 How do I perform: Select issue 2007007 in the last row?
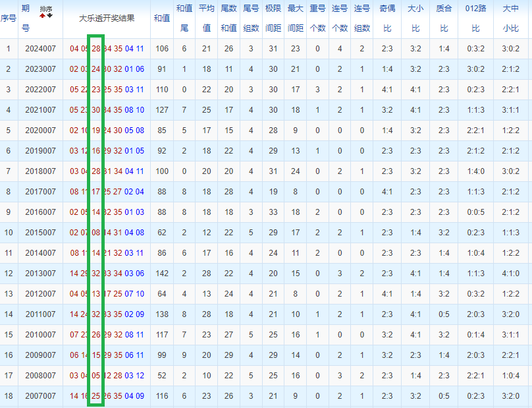41,396
